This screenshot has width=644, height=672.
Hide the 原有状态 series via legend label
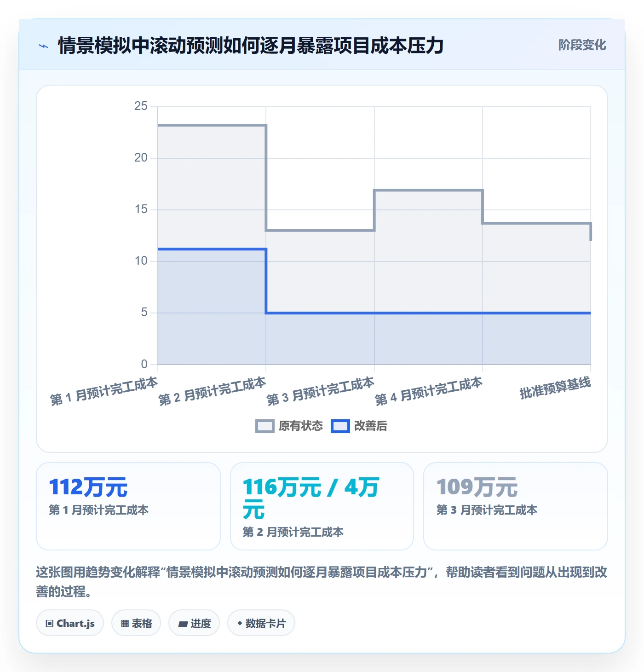301,426
